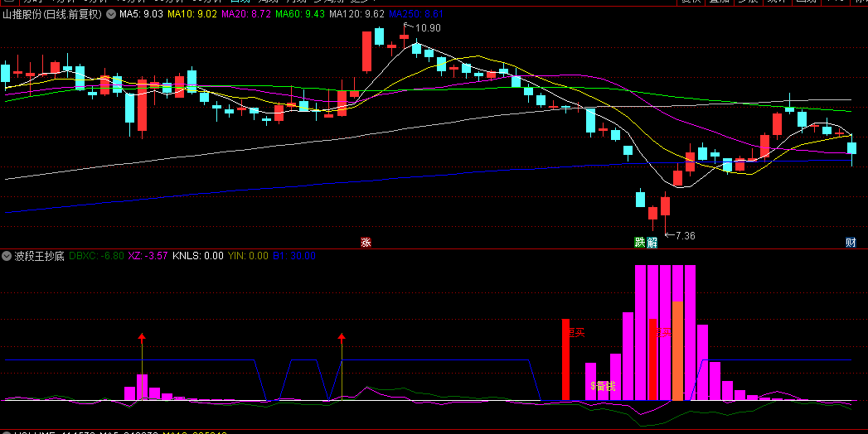Screen dimensions: 868x434
Task: Expand dropdown arrow beside 山推股份 title
Action: click(x=111, y=14)
